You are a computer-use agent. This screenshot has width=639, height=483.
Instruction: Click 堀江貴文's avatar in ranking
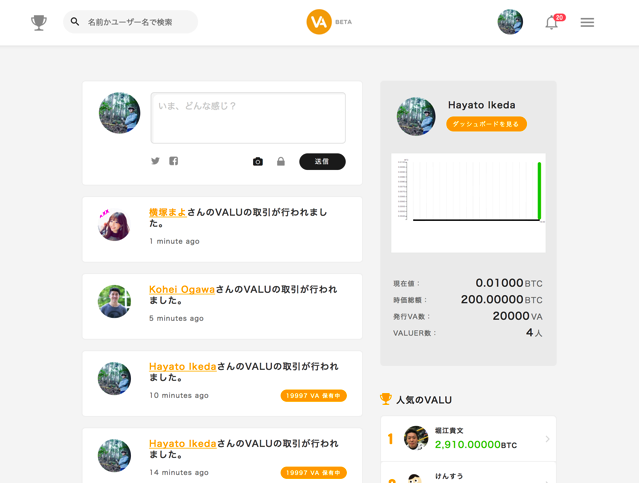pos(416,438)
